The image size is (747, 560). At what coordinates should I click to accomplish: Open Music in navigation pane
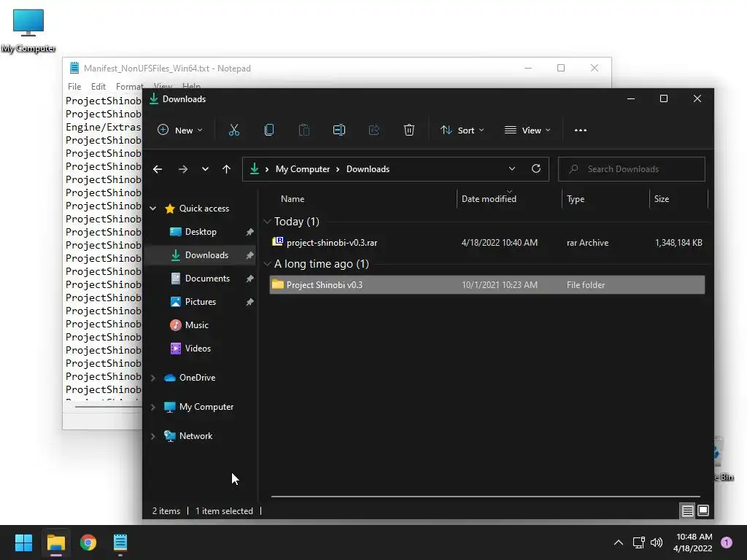pyautogui.click(x=196, y=325)
